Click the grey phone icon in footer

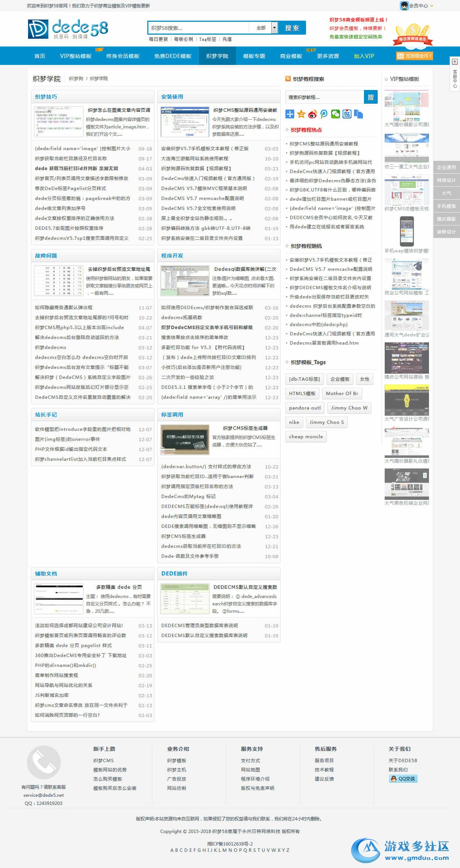44,762
